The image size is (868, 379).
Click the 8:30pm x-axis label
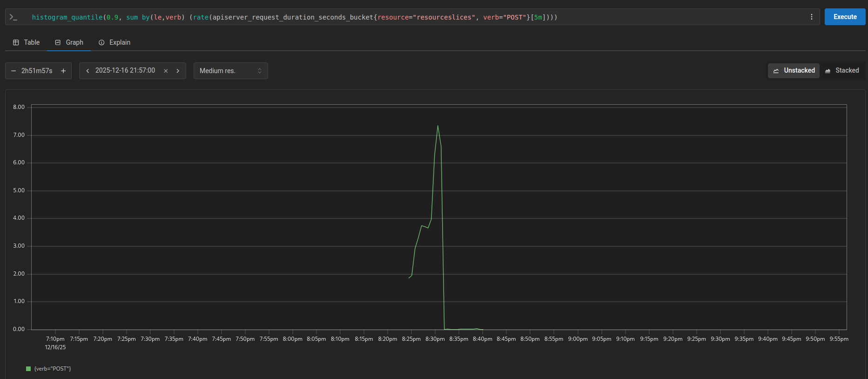click(435, 339)
